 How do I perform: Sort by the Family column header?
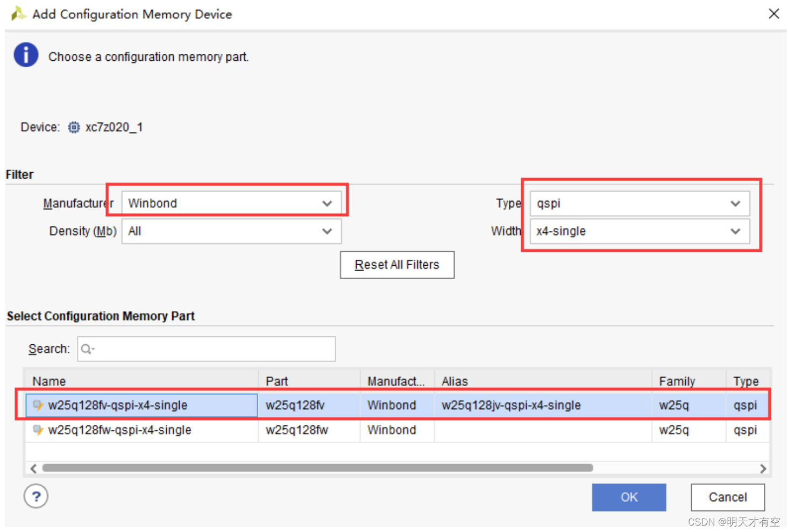(x=689, y=381)
